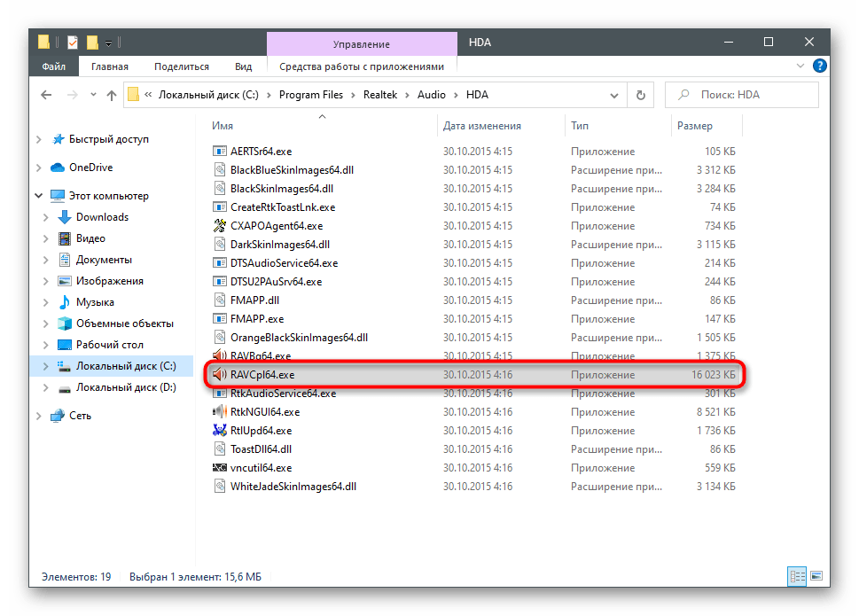Click the vncutil64.exe file icon
The width and height of the screenshot is (859, 616).
pyautogui.click(x=220, y=468)
